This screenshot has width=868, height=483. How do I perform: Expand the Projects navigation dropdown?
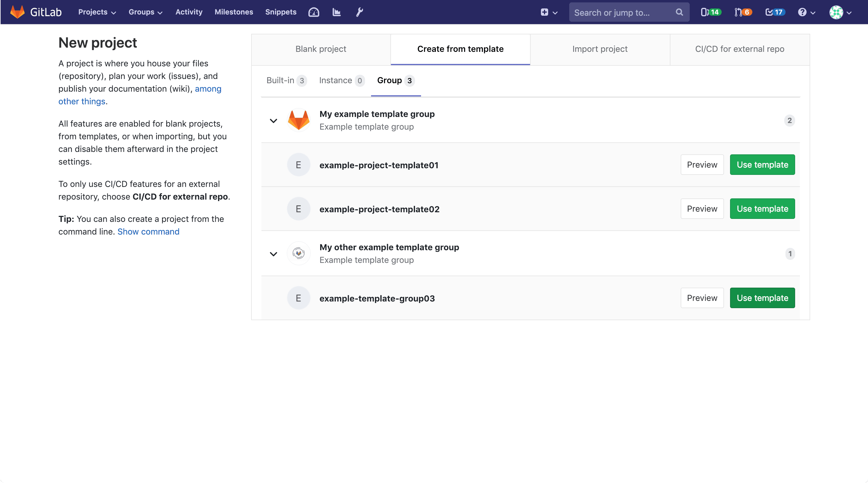97,12
